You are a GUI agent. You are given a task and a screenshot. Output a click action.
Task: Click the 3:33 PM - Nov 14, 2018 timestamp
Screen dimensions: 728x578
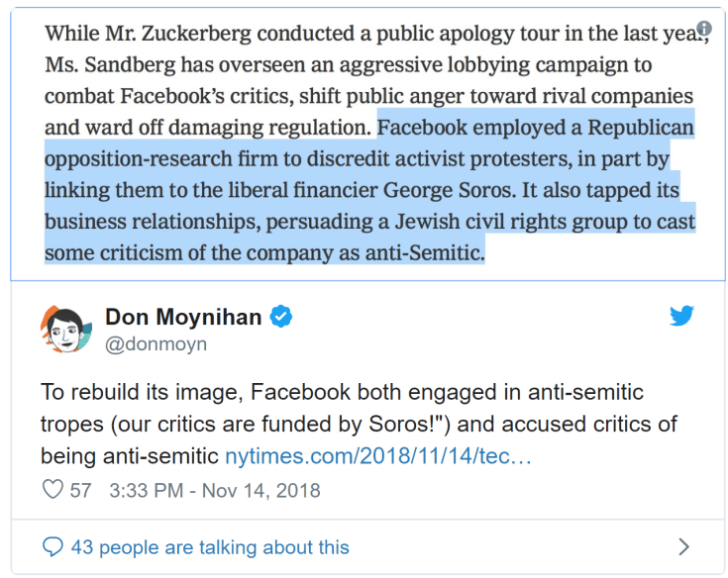(x=215, y=490)
